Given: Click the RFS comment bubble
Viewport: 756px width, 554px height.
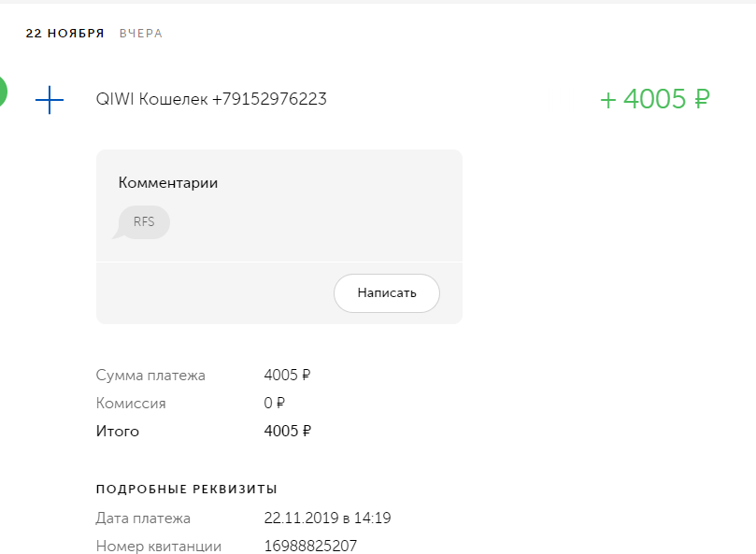Looking at the screenshot, I should [144, 222].
